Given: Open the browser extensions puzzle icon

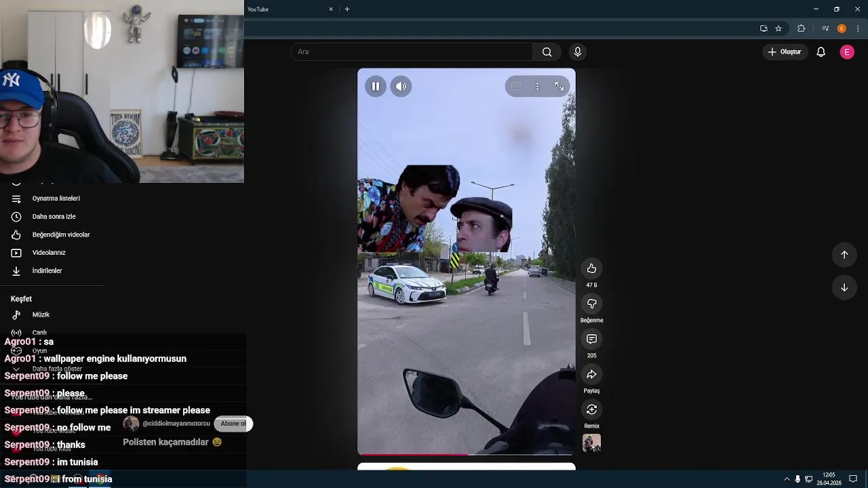Looking at the screenshot, I should pyautogui.click(x=801, y=28).
